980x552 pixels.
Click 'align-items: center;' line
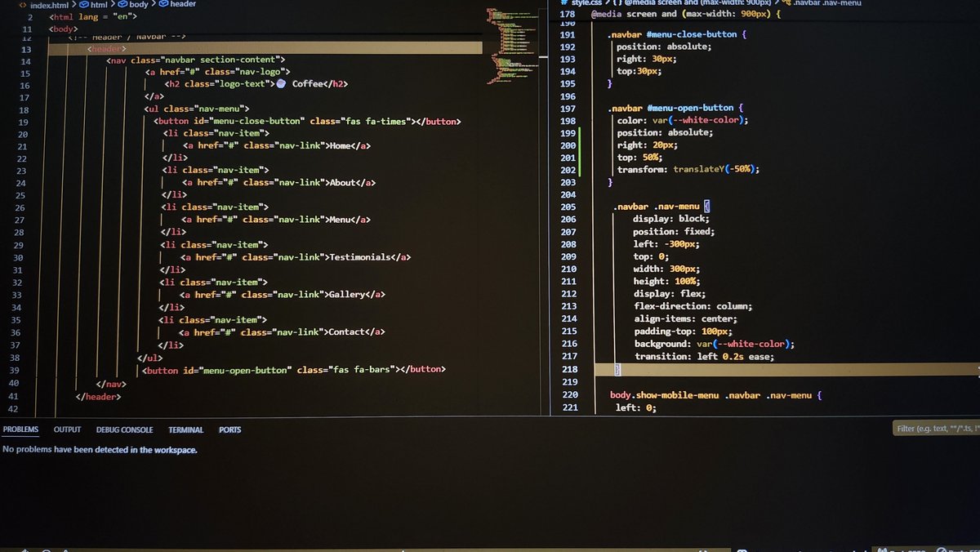coord(685,318)
